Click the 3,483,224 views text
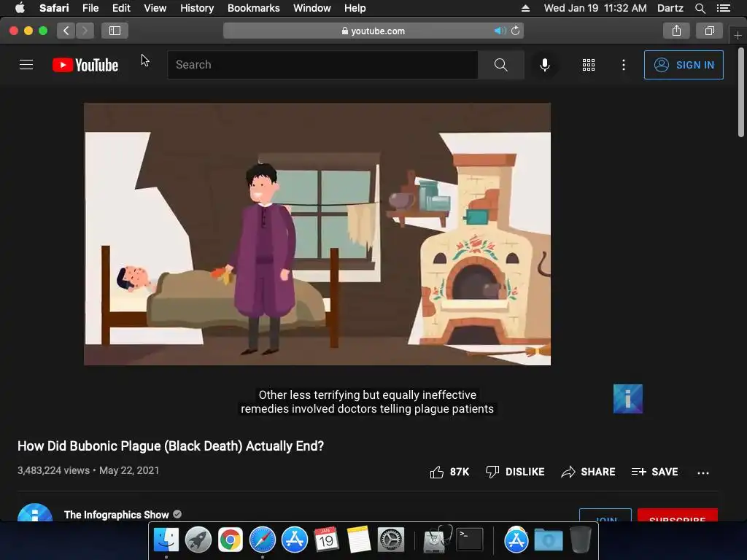This screenshot has height=560, width=747. [x=53, y=470]
